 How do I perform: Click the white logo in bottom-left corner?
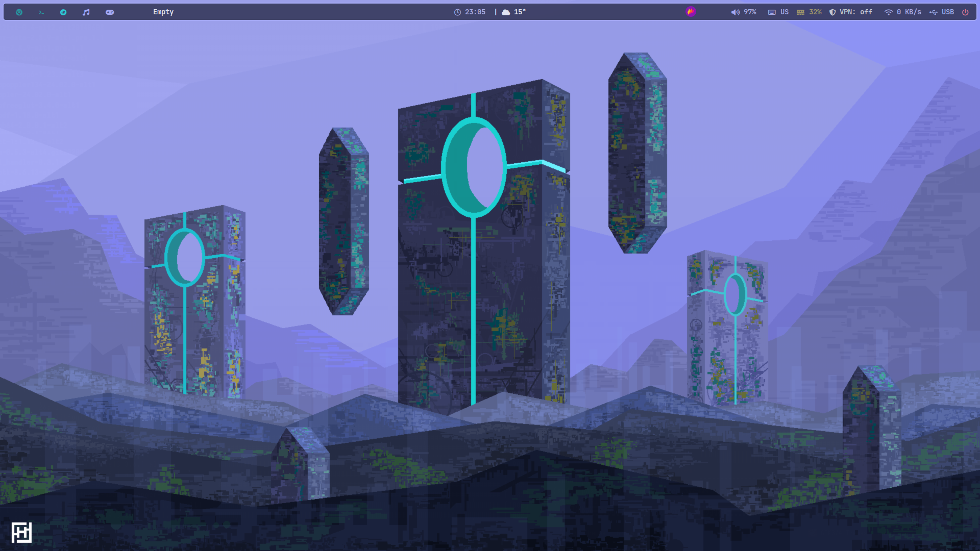(x=21, y=533)
